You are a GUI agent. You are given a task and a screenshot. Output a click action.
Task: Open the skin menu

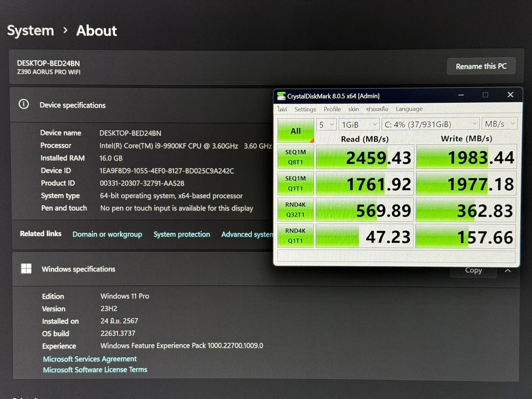[x=353, y=109]
